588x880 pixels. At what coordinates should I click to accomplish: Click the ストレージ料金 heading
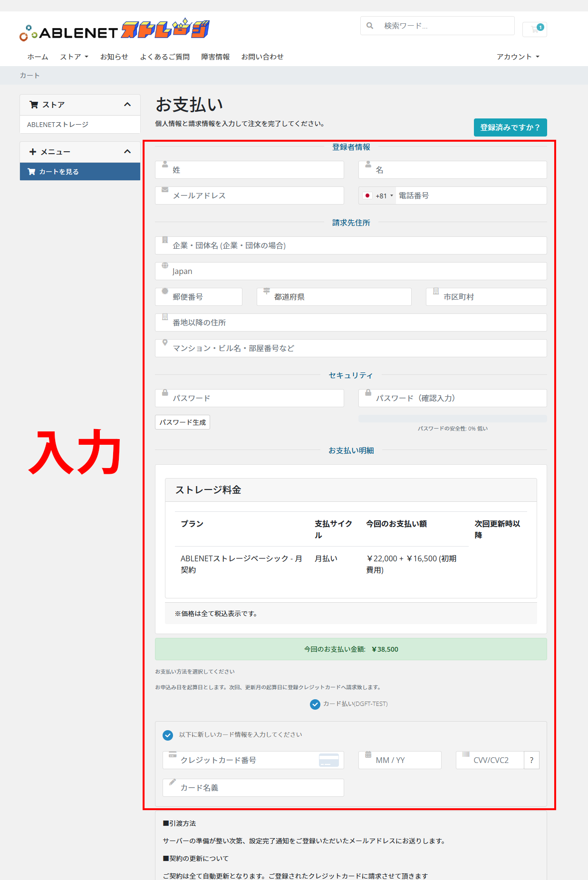tap(208, 490)
